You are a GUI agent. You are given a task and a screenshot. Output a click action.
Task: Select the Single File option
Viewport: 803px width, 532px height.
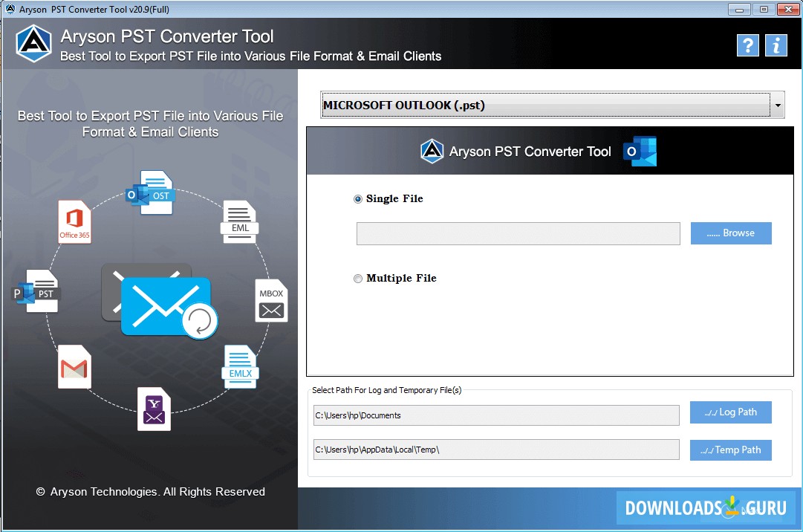(x=358, y=199)
